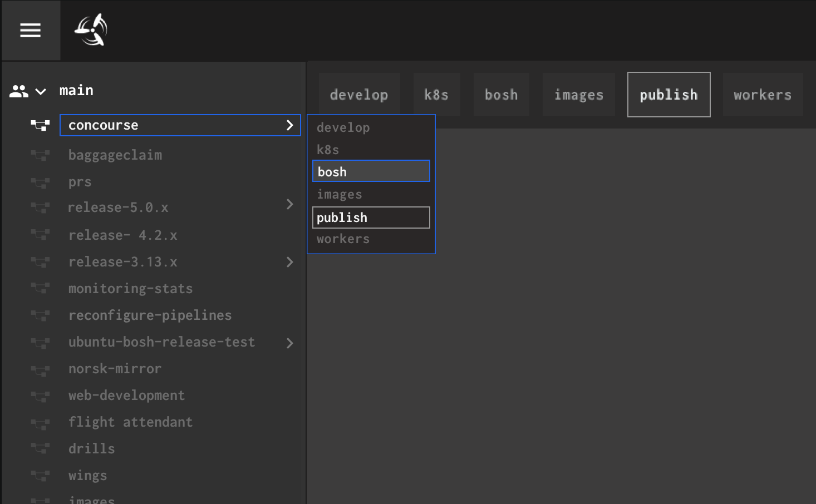Image resolution: width=816 pixels, height=504 pixels.
Task: Collapse the main team chevron
Action: coord(40,92)
